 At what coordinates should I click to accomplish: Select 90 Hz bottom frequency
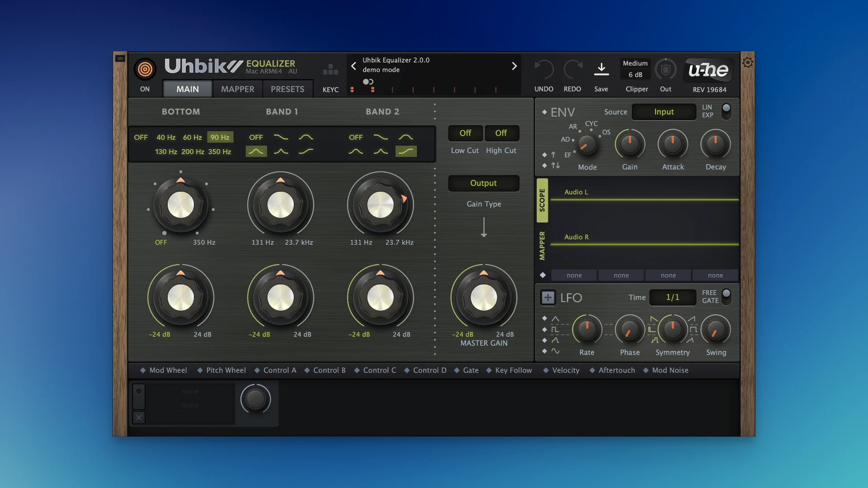(x=220, y=137)
